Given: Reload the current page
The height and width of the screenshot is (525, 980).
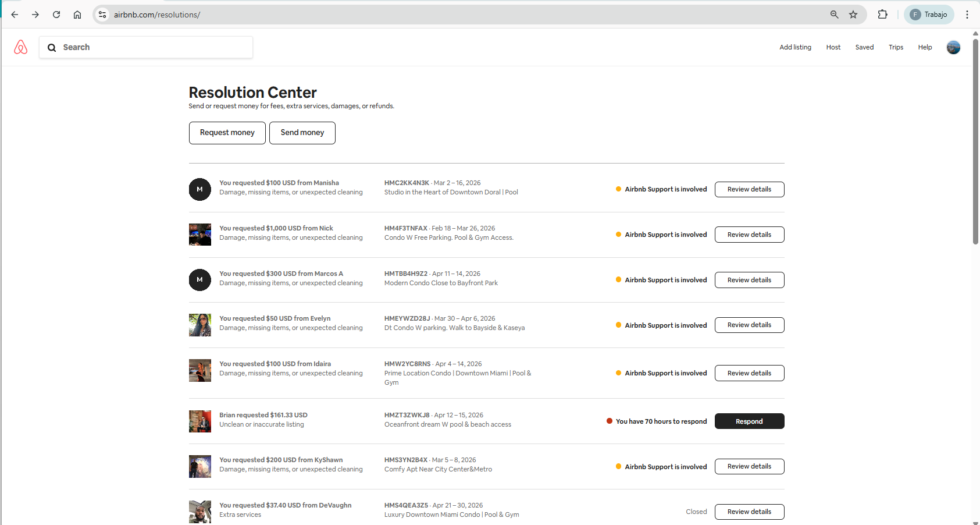Looking at the screenshot, I should point(56,15).
